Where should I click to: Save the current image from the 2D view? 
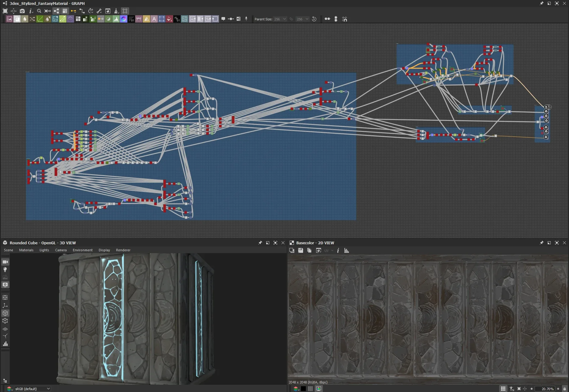click(x=301, y=250)
